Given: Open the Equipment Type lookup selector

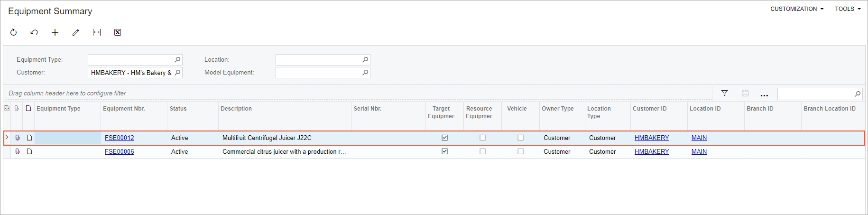Looking at the screenshot, I should tap(177, 60).
